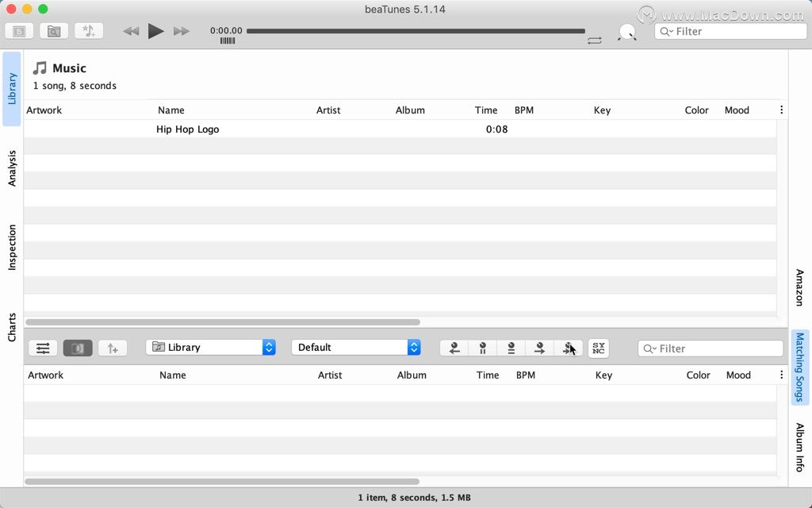Switch to the Analysis side tab

[12, 168]
